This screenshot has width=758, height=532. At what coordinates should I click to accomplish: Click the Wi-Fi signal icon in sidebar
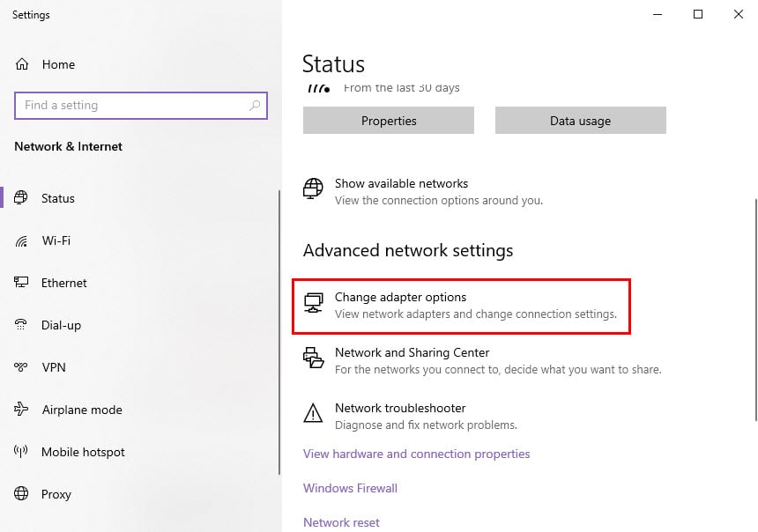[21, 240]
